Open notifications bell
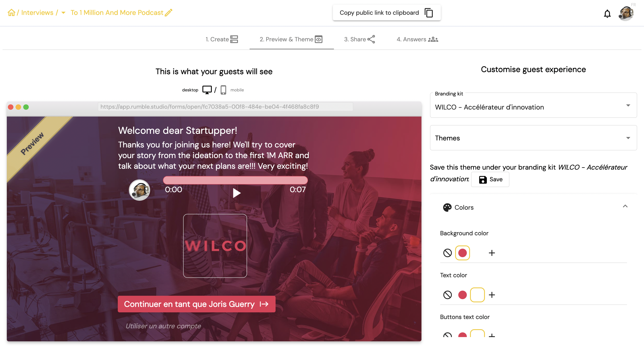This screenshot has width=644, height=349. [607, 13]
